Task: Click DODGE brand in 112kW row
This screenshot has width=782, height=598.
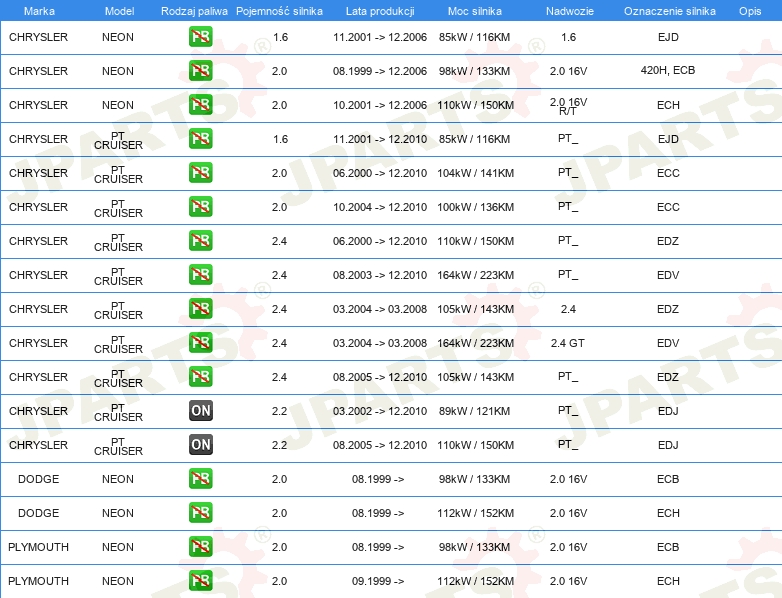Action: pyautogui.click(x=38, y=513)
